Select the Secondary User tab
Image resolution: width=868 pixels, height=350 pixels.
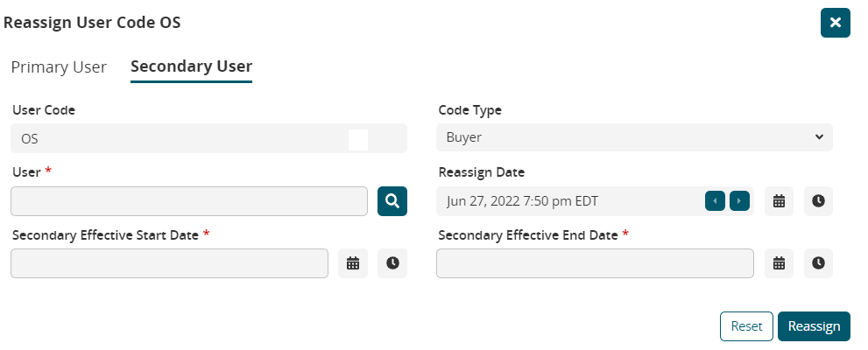(191, 67)
